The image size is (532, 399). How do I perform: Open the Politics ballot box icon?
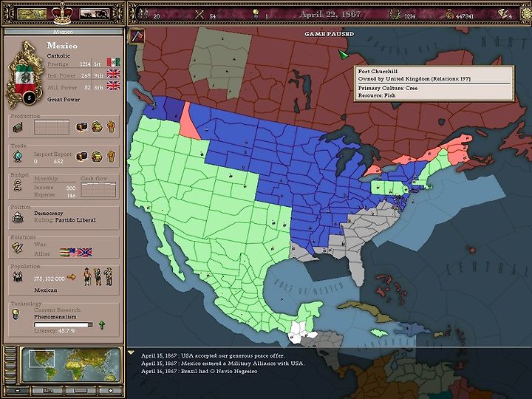(18, 217)
